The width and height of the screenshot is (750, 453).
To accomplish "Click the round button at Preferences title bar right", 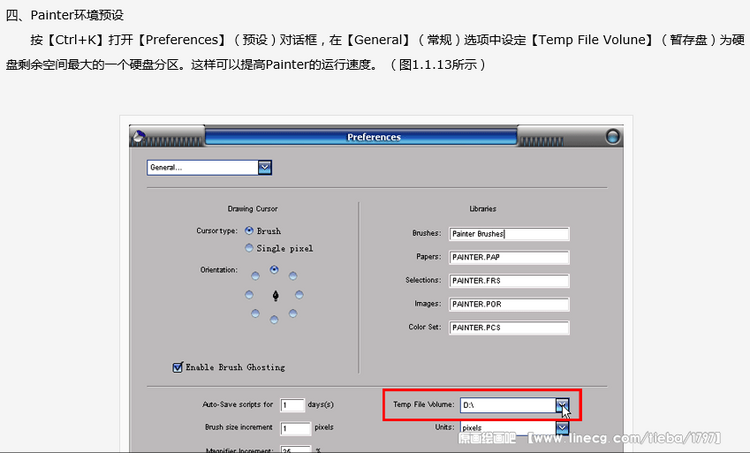I will pos(612,137).
